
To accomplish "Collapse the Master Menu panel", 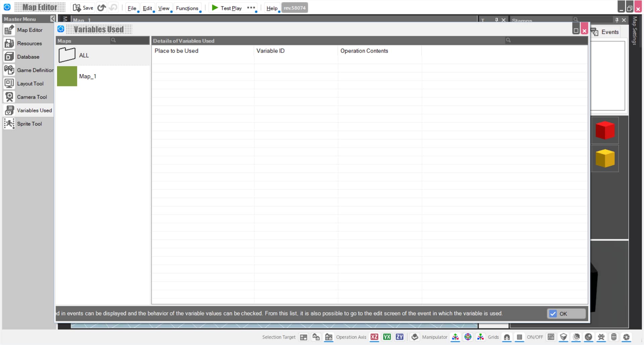I will pos(53,19).
